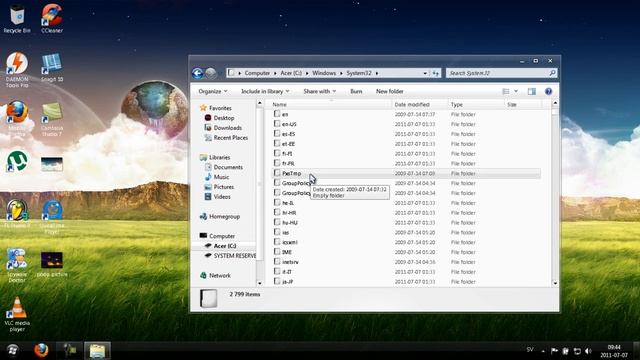Open address bar history dropdown
640x360 pixels.
pyautogui.click(x=425, y=73)
